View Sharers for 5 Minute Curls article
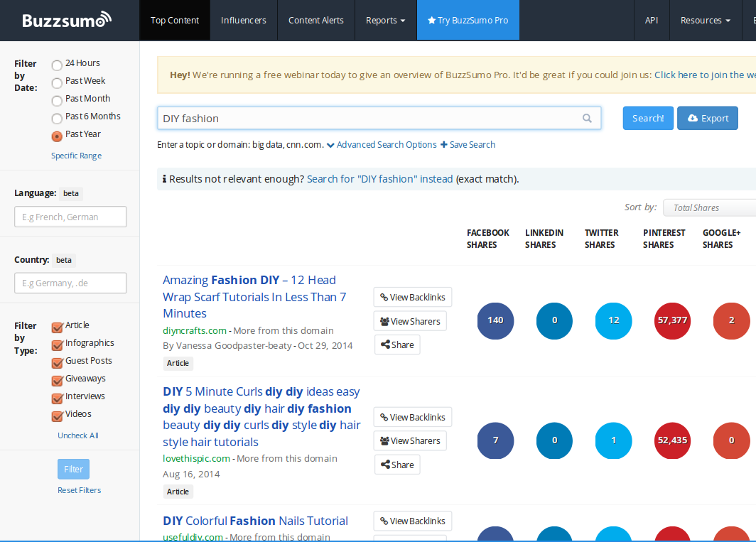Screen dimensions: 756x542 (x=410, y=440)
